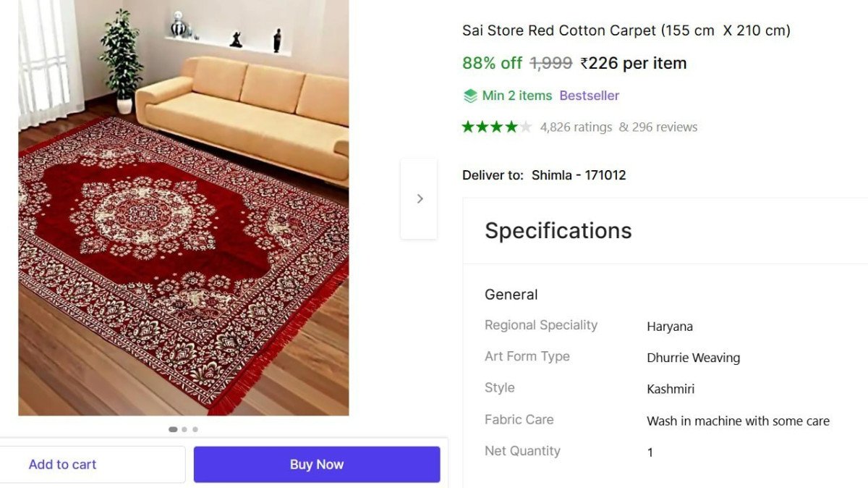Open the 4,826 ratings link
This screenshot has width=868, height=488.
[x=576, y=127]
